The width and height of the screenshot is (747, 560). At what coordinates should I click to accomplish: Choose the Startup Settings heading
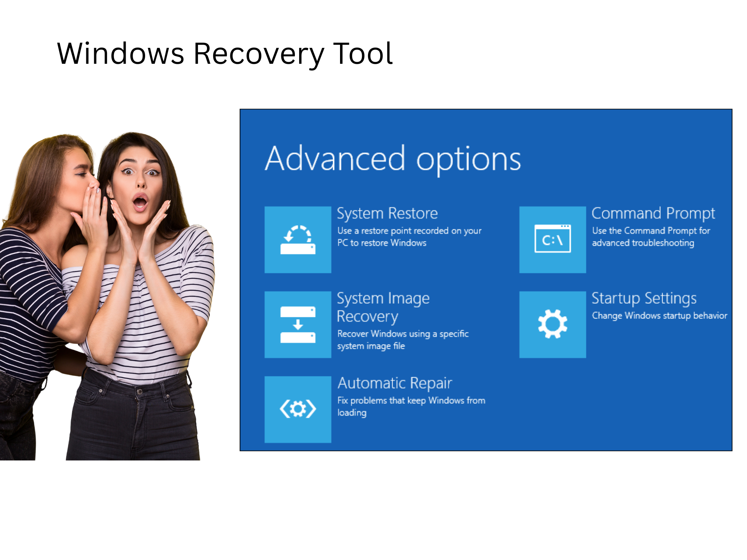[x=644, y=298]
